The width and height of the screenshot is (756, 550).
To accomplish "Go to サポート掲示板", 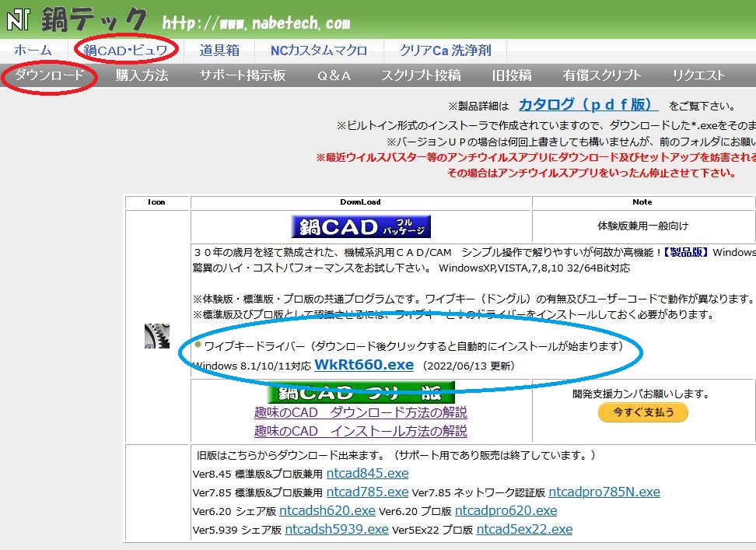I will tap(243, 75).
